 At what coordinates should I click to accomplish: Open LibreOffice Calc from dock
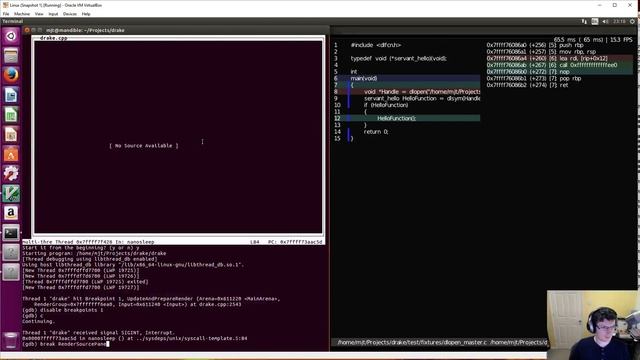11,115
